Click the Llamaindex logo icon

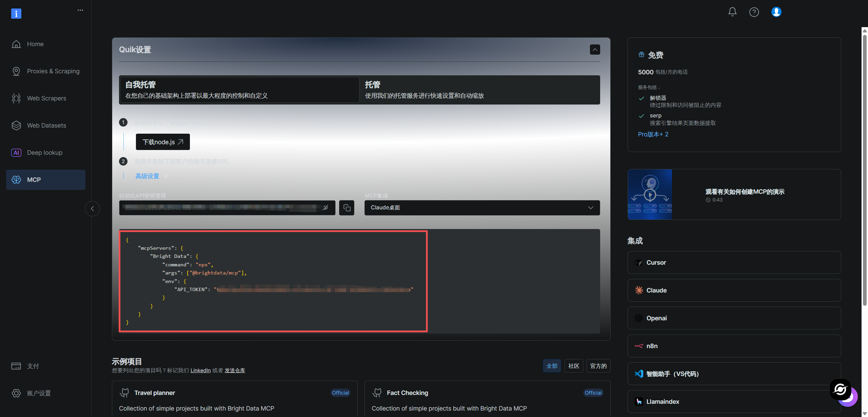639,402
